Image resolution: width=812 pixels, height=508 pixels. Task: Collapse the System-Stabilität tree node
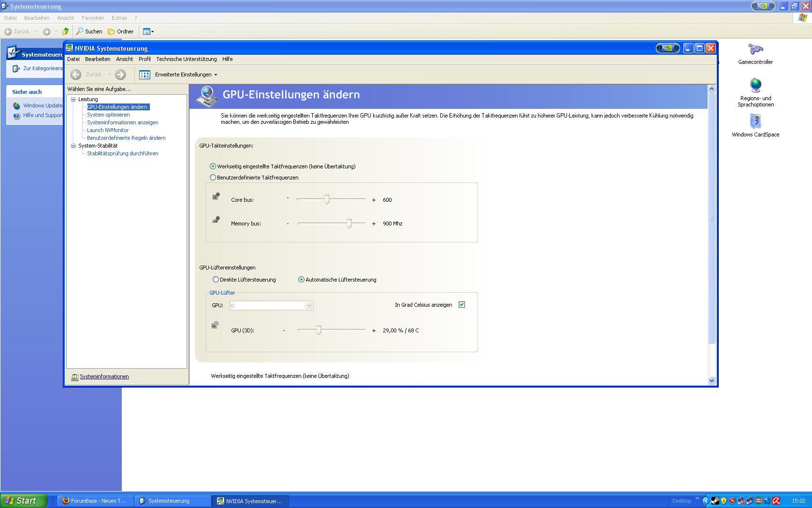click(x=73, y=146)
